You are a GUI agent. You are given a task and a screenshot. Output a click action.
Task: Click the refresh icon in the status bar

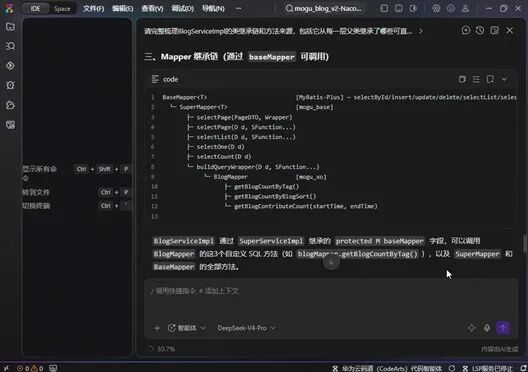(x=452, y=368)
